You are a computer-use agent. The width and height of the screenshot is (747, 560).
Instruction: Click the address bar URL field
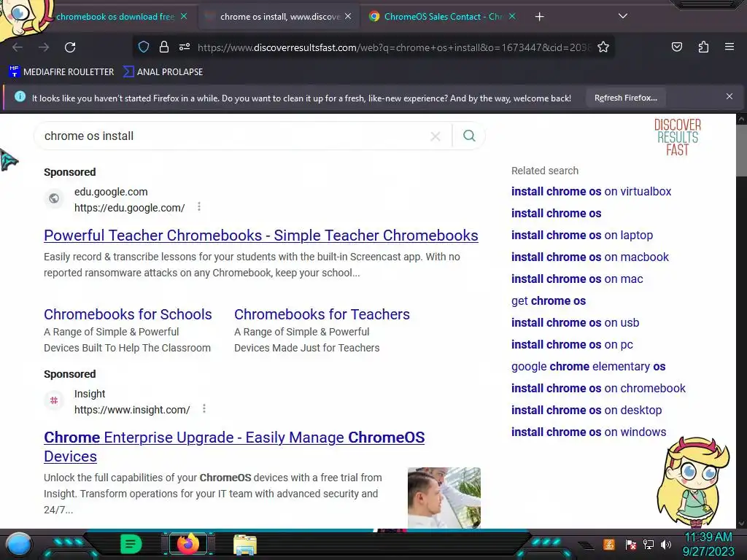tap(393, 47)
